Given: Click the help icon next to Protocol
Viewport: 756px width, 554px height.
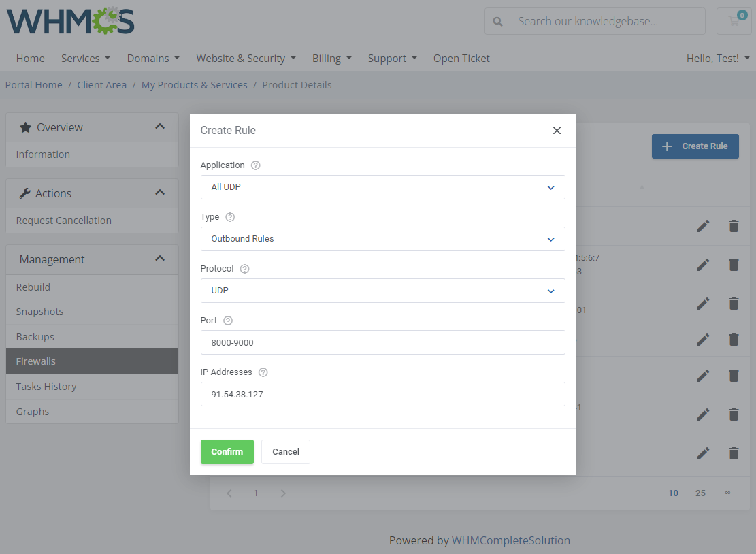Looking at the screenshot, I should point(245,268).
